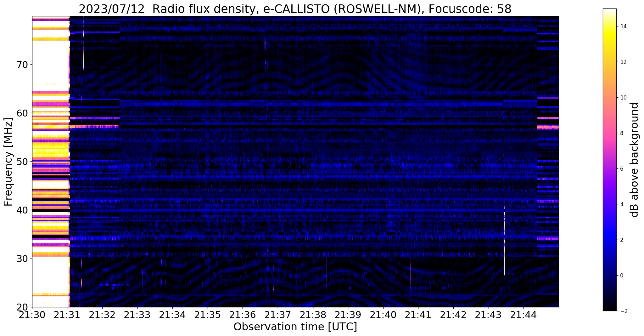Screen dimensions: 644x336
Task: Click the 21:39 time tick label
Action: (x=348, y=315)
